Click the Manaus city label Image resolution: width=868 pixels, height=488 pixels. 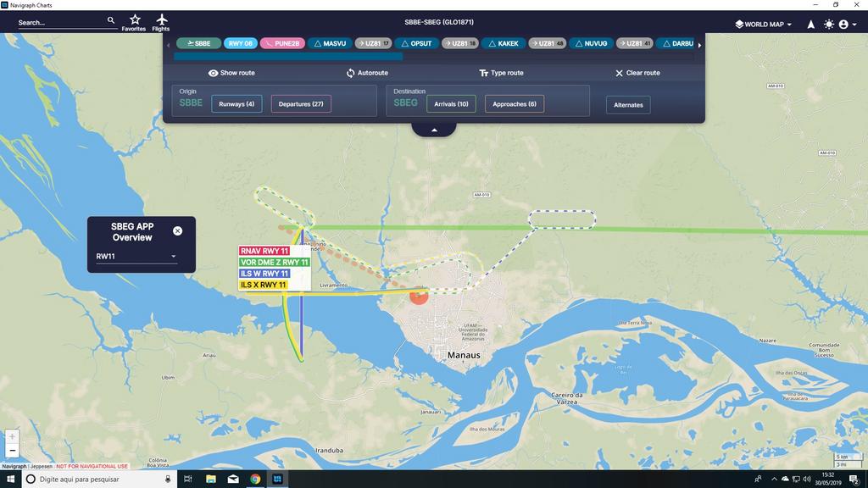[x=464, y=355]
